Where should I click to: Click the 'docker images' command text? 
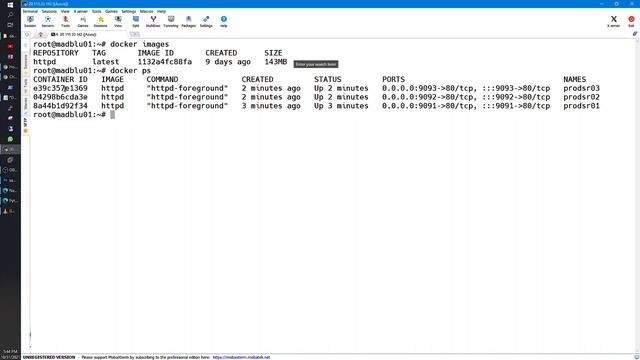pyautogui.click(x=140, y=44)
